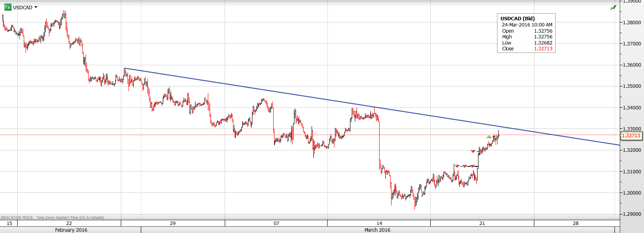
Task: Click the leftmost red triangle in the row of three
Action: tap(457, 166)
